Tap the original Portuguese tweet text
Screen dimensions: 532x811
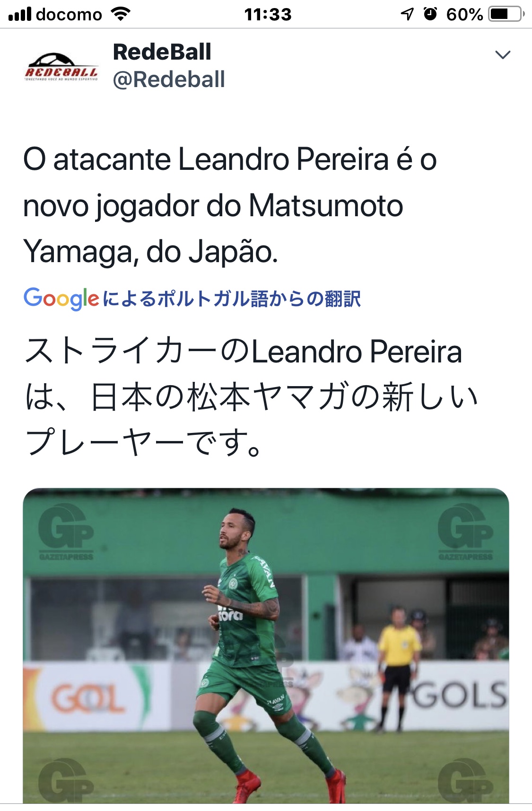[229, 205]
